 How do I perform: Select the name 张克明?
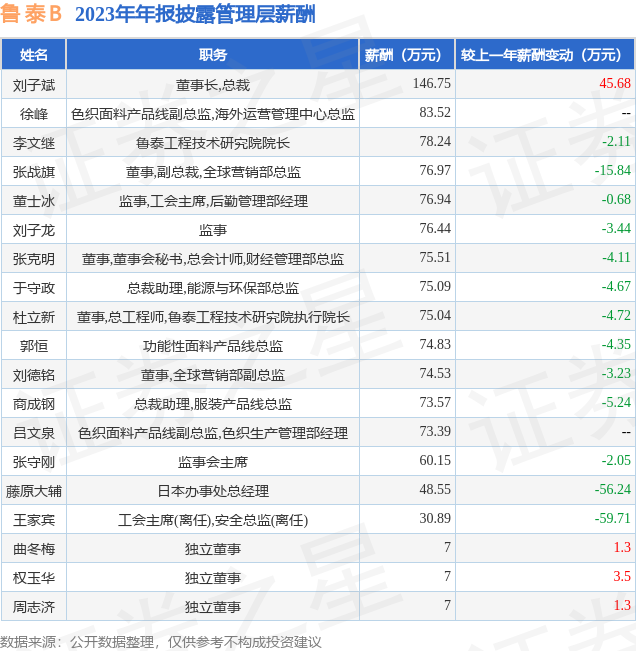point(34,259)
